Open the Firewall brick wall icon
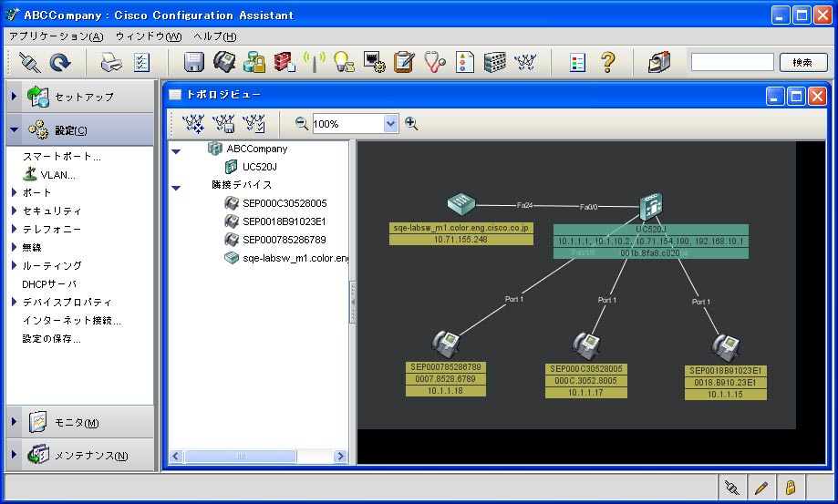Screen dimensions: 838x504 (285, 62)
